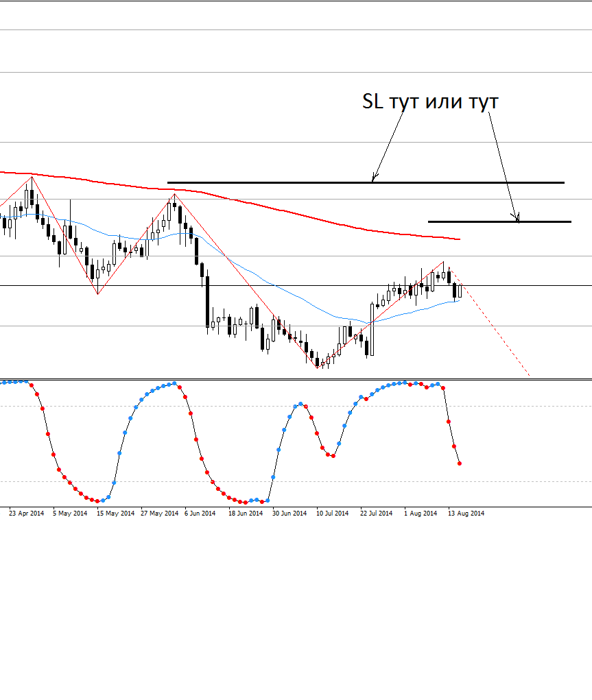This screenshot has width=592, height=700.
Task: Click the '22 Jul 2014' date label
Action: (376, 514)
